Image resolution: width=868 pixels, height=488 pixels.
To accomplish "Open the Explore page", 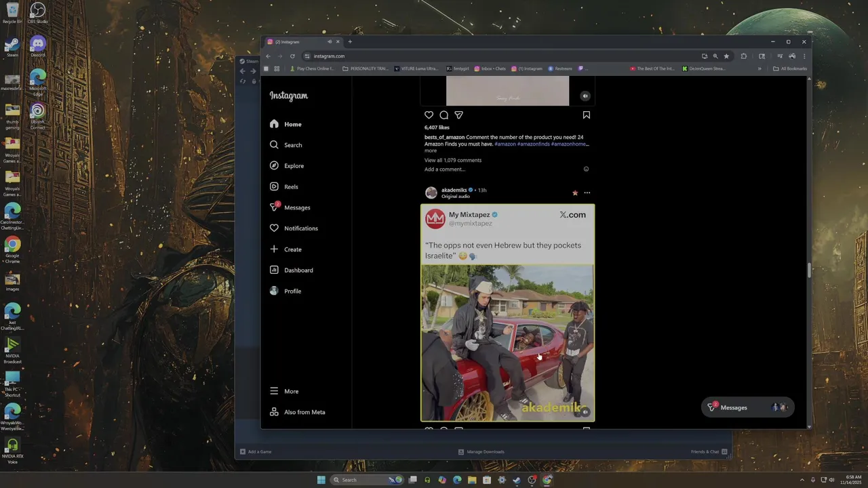I will point(286,166).
